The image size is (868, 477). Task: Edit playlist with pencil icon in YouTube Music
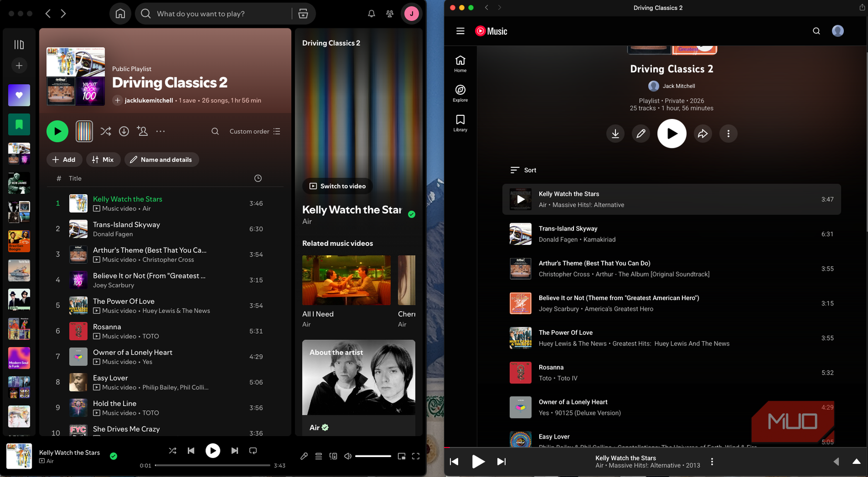641,134
